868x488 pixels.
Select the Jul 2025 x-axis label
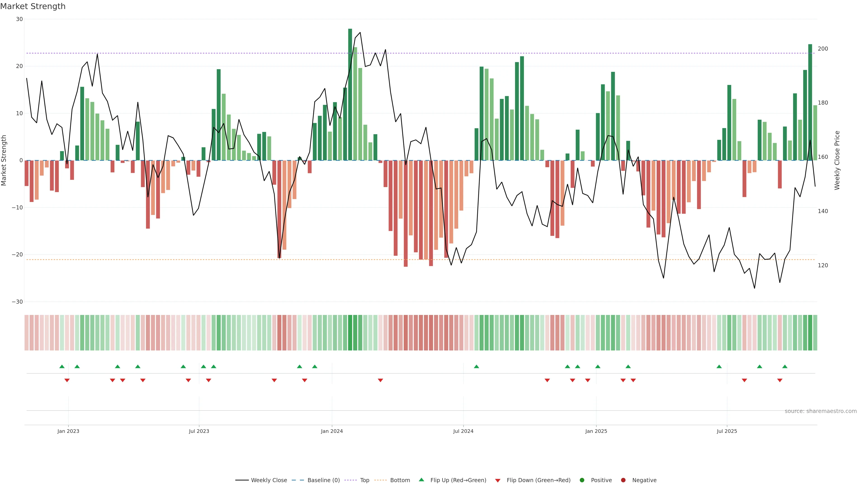[x=727, y=431]
